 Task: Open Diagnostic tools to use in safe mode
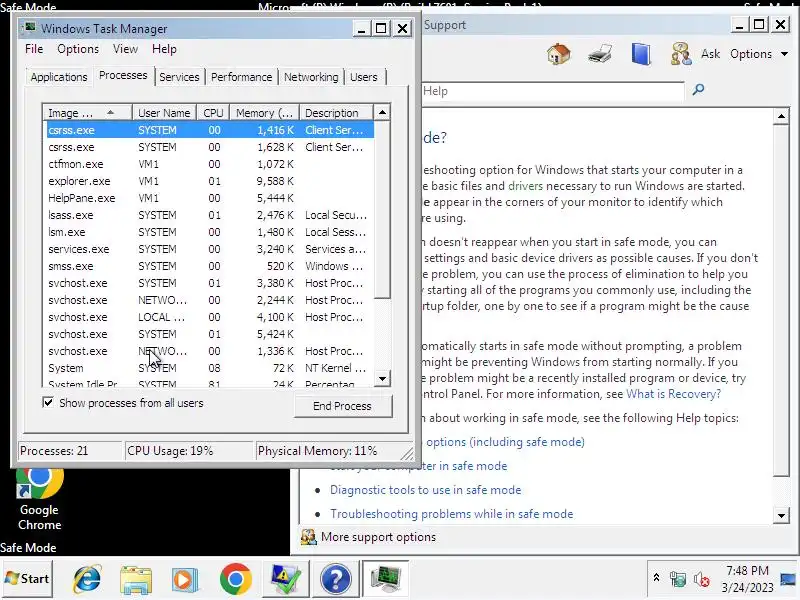426,490
